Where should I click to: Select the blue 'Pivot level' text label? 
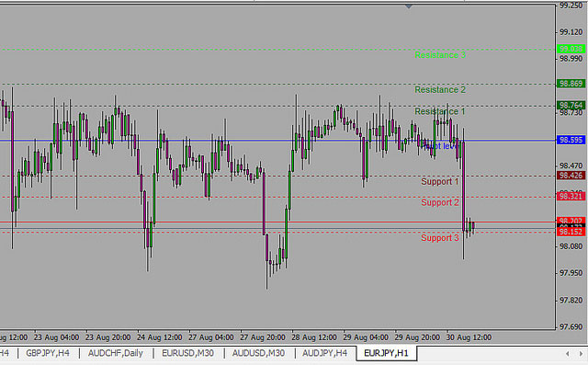pos(439,146)
